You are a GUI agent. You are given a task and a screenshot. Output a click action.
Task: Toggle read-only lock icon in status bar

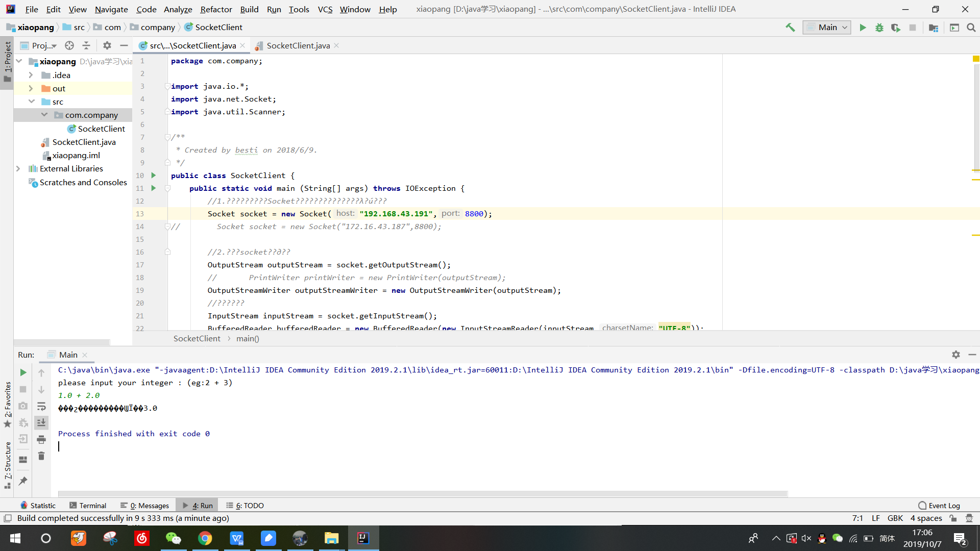point(953,518)
